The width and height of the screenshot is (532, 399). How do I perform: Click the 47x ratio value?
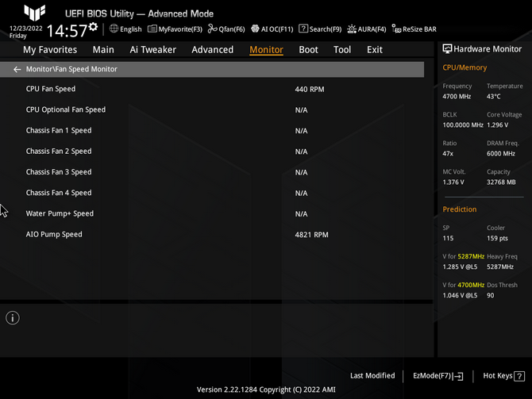[x=448, y=154]
